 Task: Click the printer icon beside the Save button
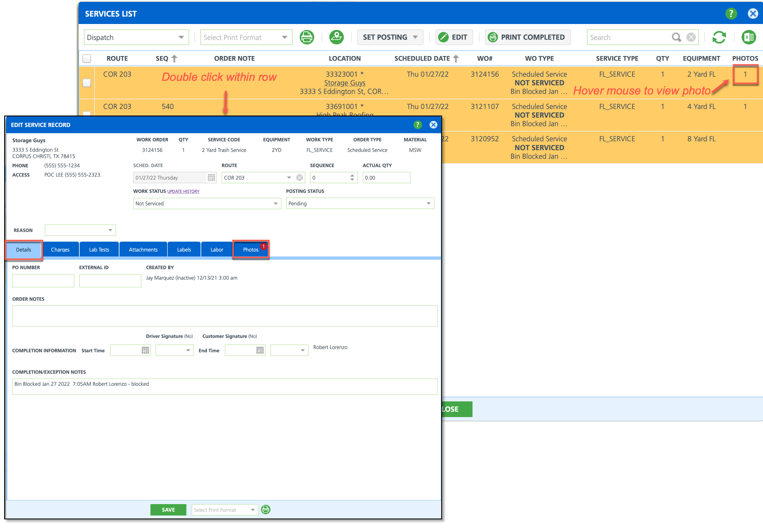(266, 509)
